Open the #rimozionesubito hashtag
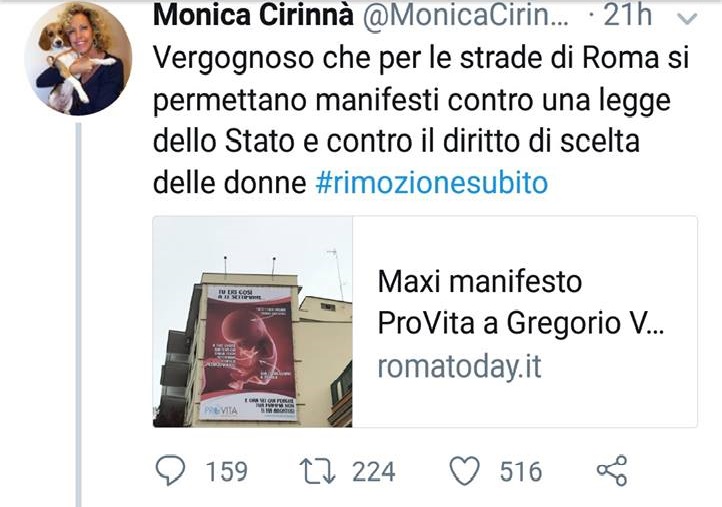 pyautogui.click(x=431, y=183)
